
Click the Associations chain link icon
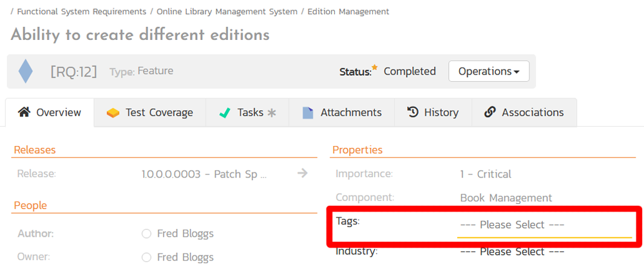point(489,113)
